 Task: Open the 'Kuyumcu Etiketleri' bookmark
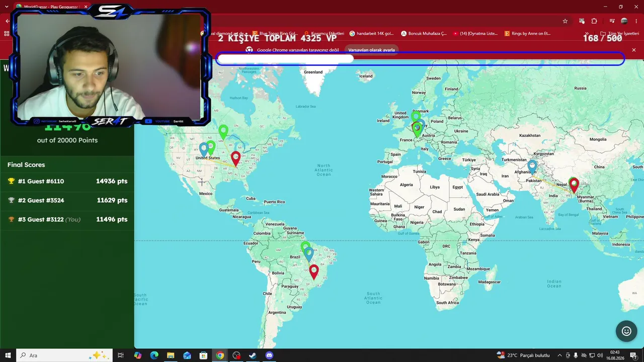pos(323,34)
